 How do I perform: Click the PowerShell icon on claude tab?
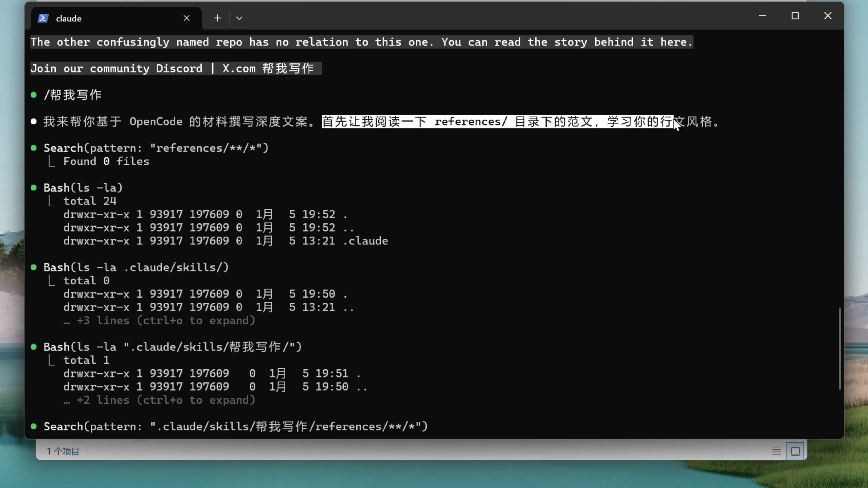click(x=43, y=18)
